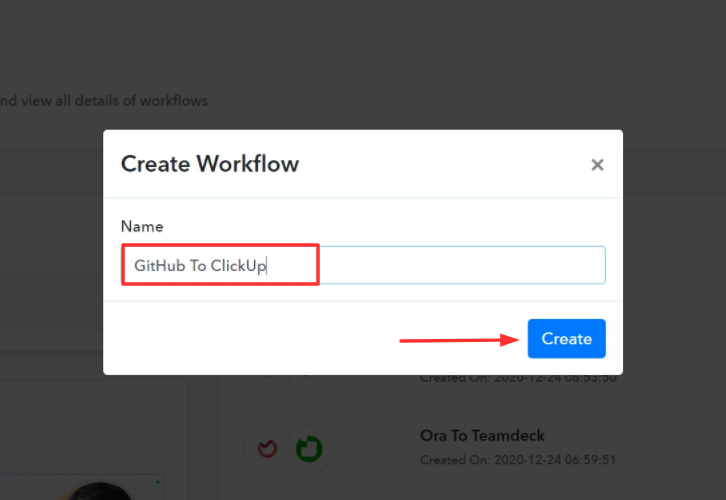Click the green Teamdeck app icon
Screen dimensions: 726x500
pyautogui.click(x=310, y=449)
